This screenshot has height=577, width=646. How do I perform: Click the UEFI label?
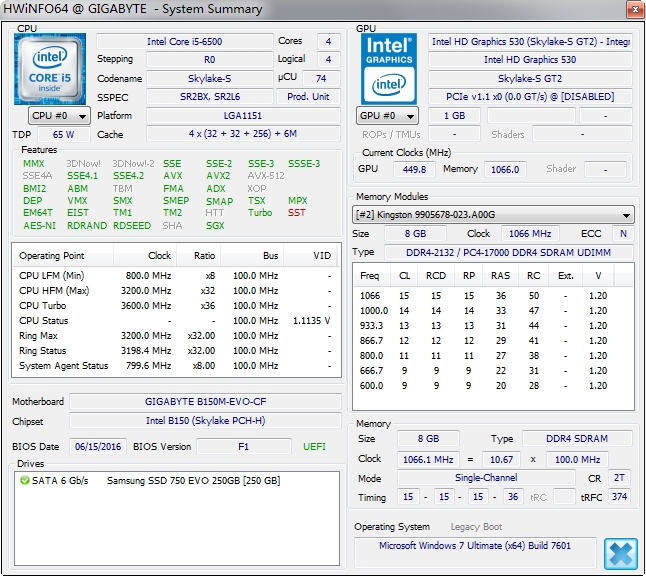point(313,446)
